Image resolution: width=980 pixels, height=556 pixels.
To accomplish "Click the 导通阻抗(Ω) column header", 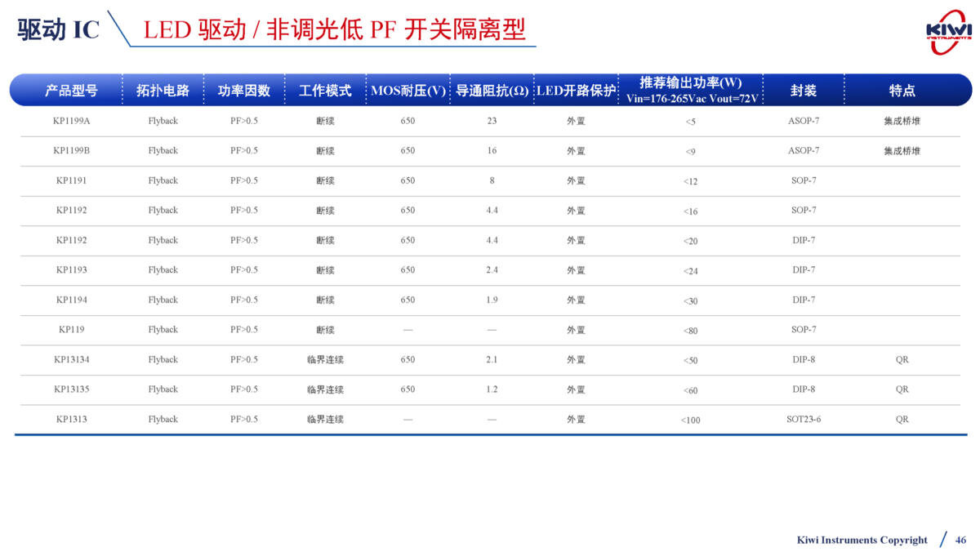I will click(x=492, y=91).
